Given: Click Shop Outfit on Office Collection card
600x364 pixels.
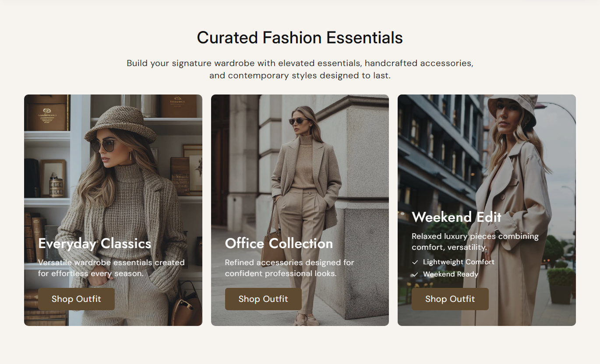Looking at the screenshot, I should (263, 299).
